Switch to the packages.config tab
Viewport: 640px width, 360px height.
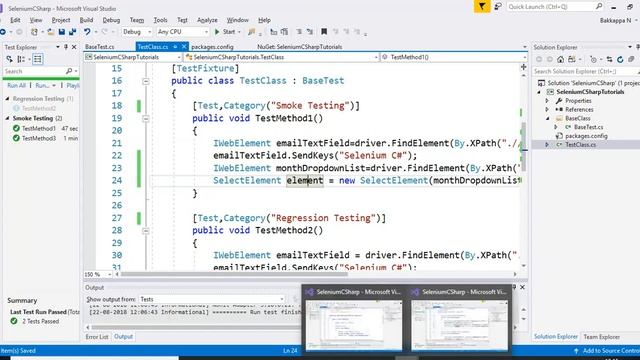(x=212, y=47)
